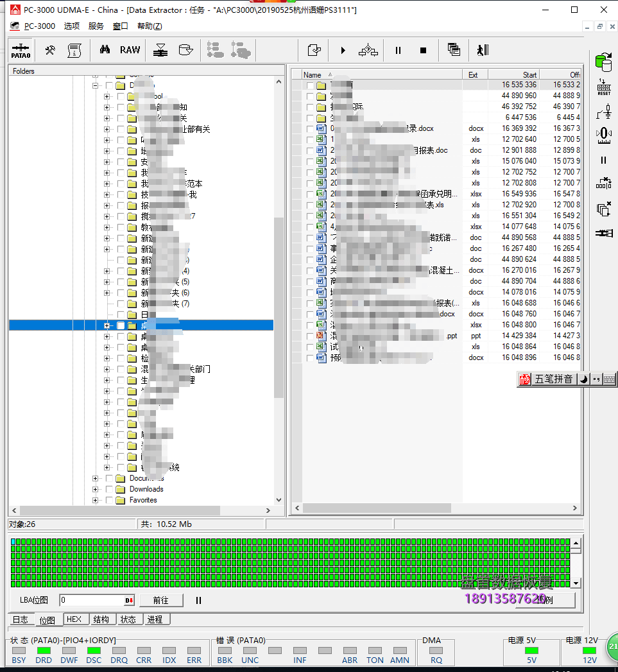Start RAW recovery via the RAW icon
This screenshot has height=672, width=618.
pos(130,50)
